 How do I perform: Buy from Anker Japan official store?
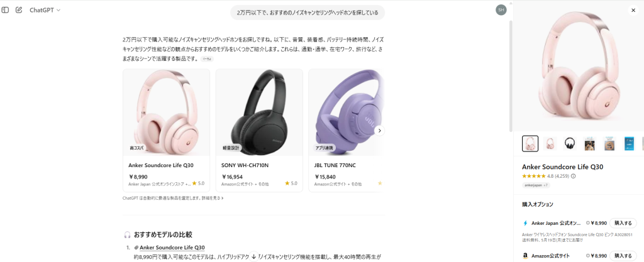(x=623, y=223)
